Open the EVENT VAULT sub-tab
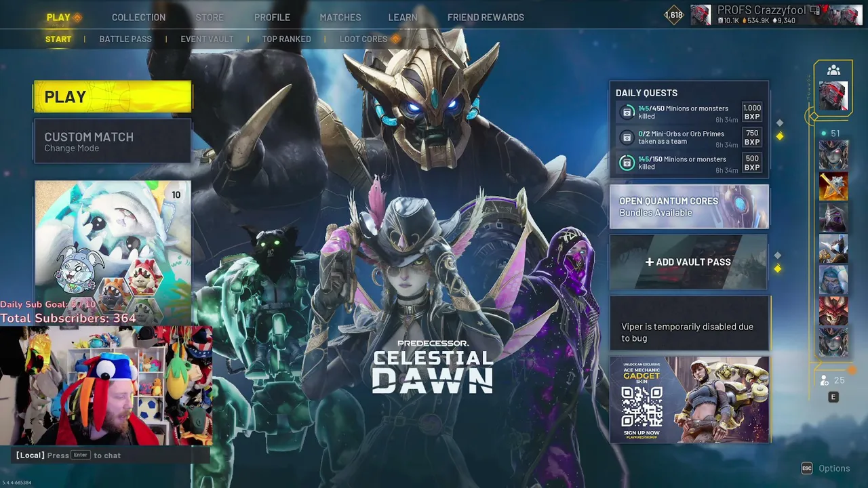The width and height of the screenshot is (868, 488). [207, 39]
